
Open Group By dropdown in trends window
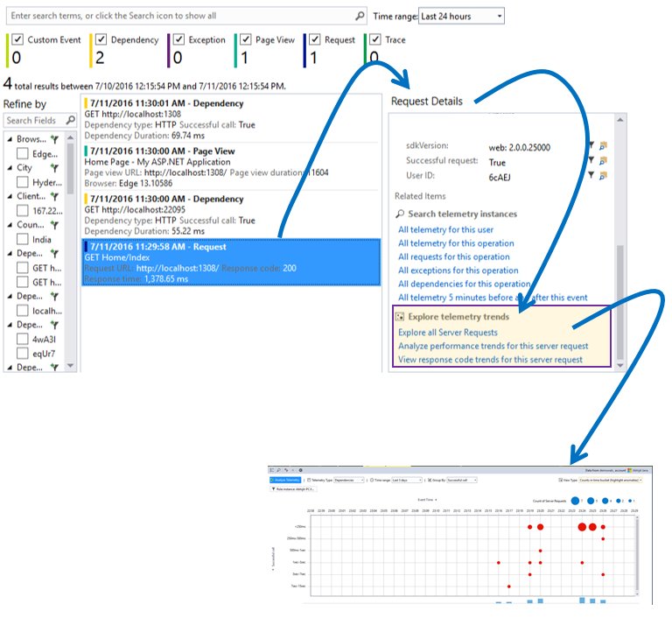tap(462, 480)
